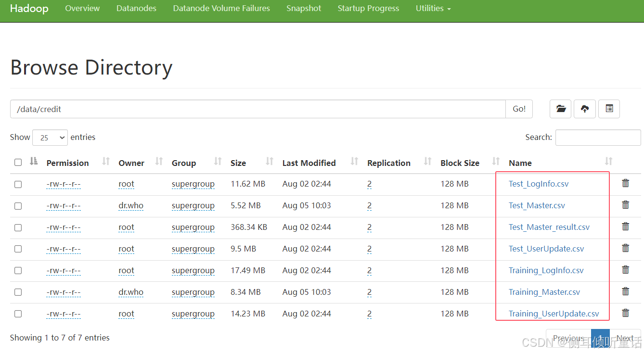Sort by the Owner column arrows

tap(159, 162)
